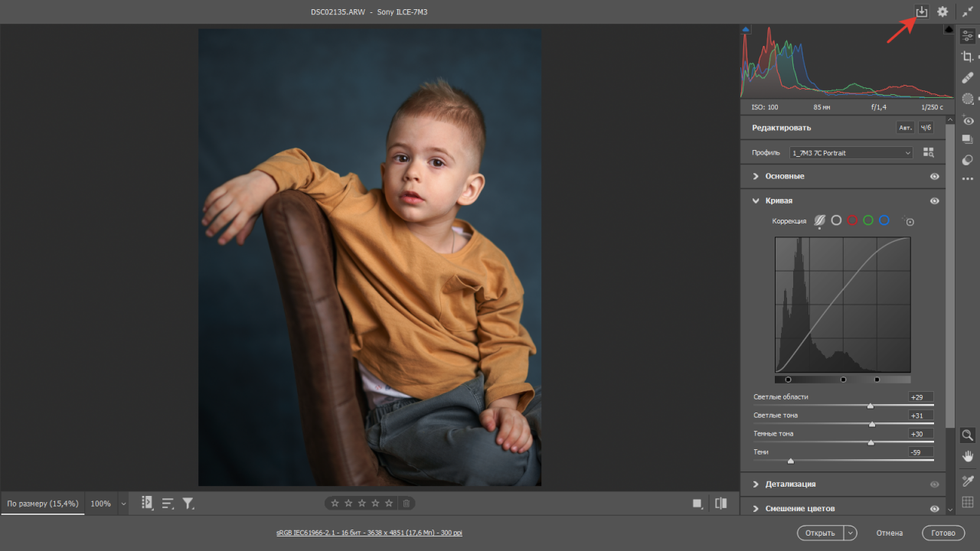Toggle highlight clipping warning in histogram

949,29
